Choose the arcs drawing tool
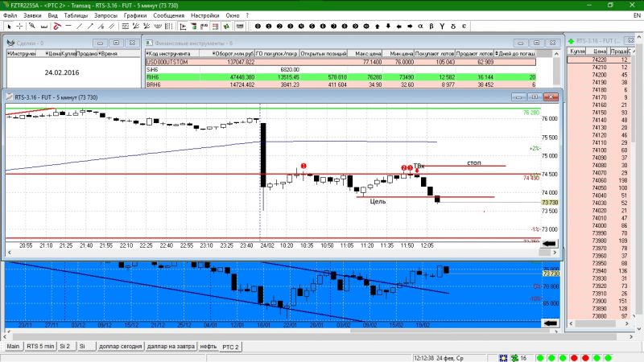The width and height of the screenshot is (644, 362). click(x=158, y=27)
